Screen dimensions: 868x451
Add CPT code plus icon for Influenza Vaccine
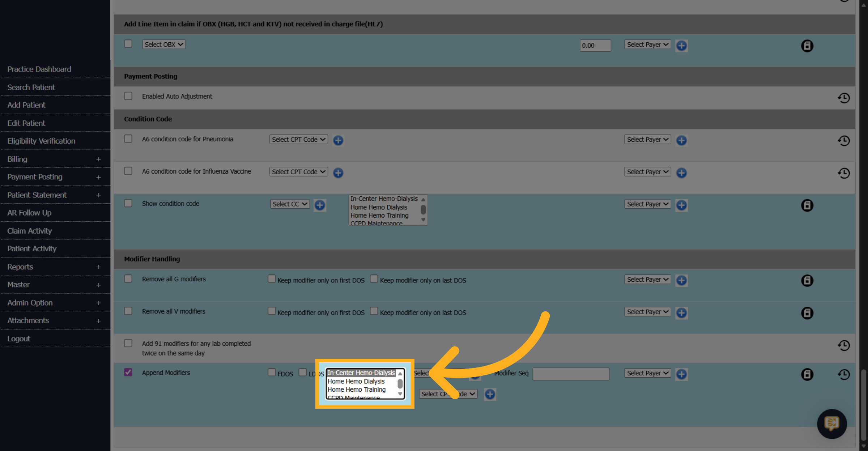[338, 173]
